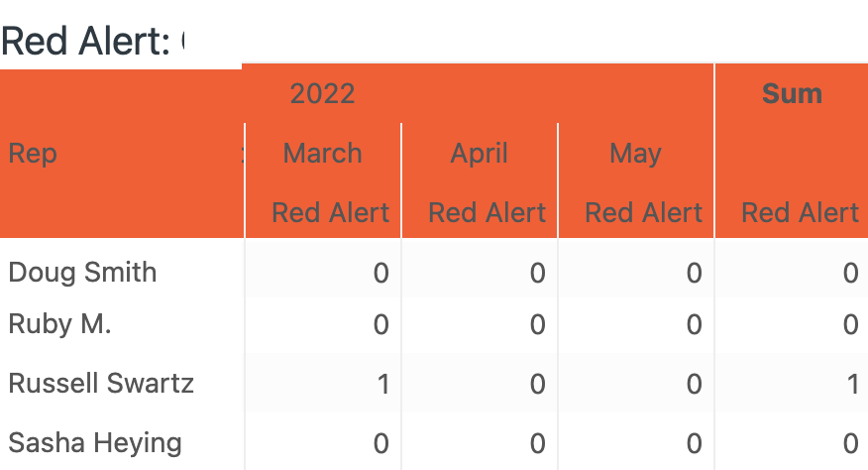Sort by the Rep column header
Screen dimensions: 868x470
click(x=33, y=154)
